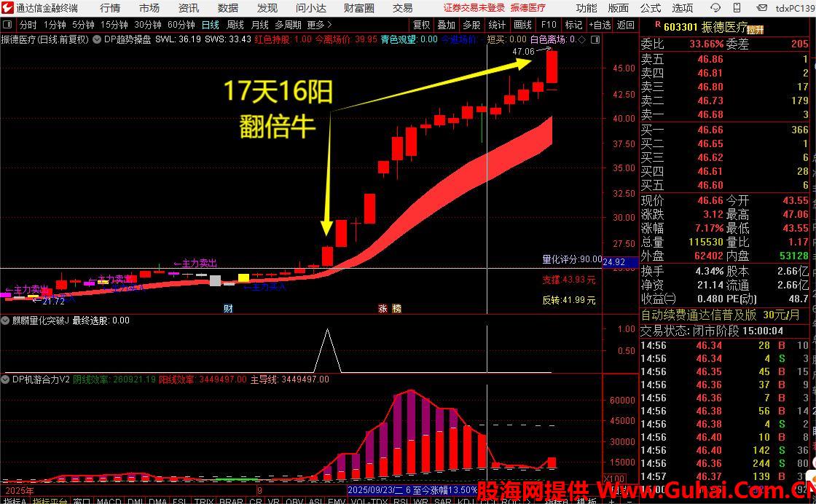Image resolution: width=816 pixels, height=504 pixels.
Task: Click the 量化评分:90.00 label
Action: click(x=572, y=259)
